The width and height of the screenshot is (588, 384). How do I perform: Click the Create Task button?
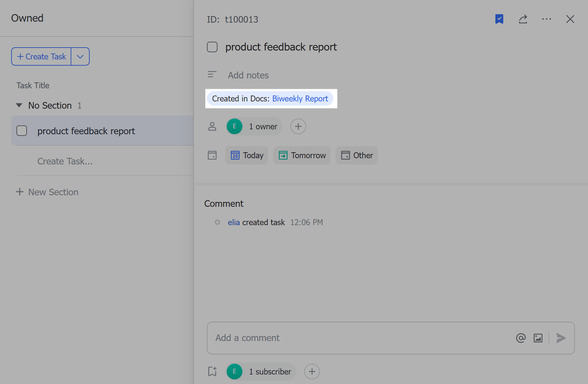click(x=41, y=56)
